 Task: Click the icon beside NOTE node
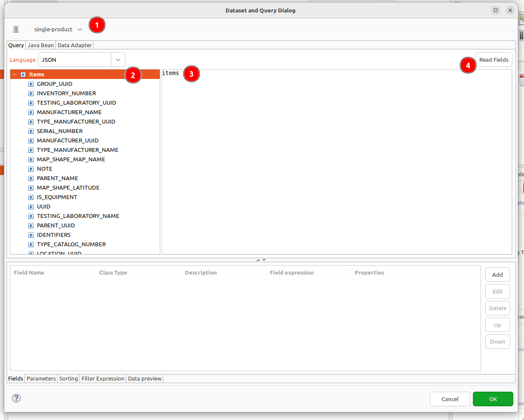coord(31,169)
